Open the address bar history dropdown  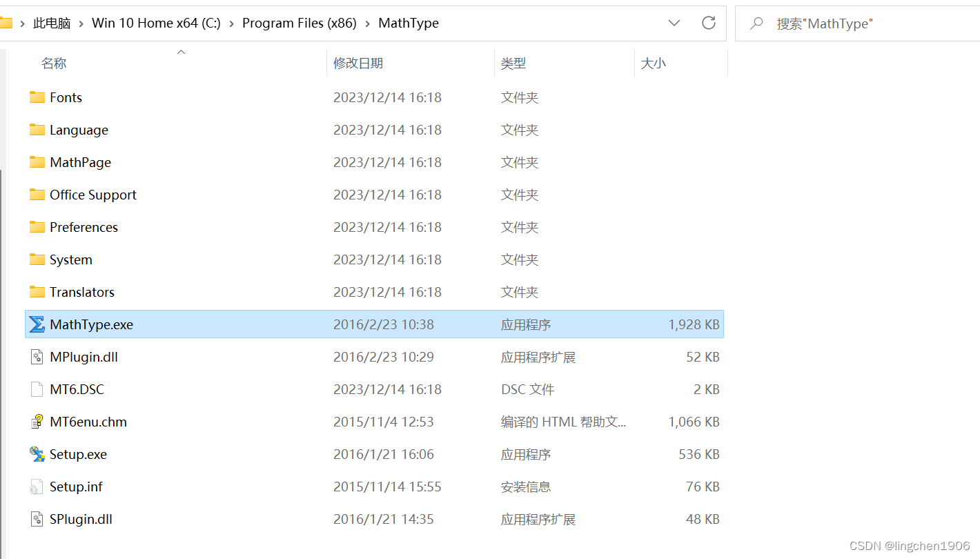tap(674, 23)
